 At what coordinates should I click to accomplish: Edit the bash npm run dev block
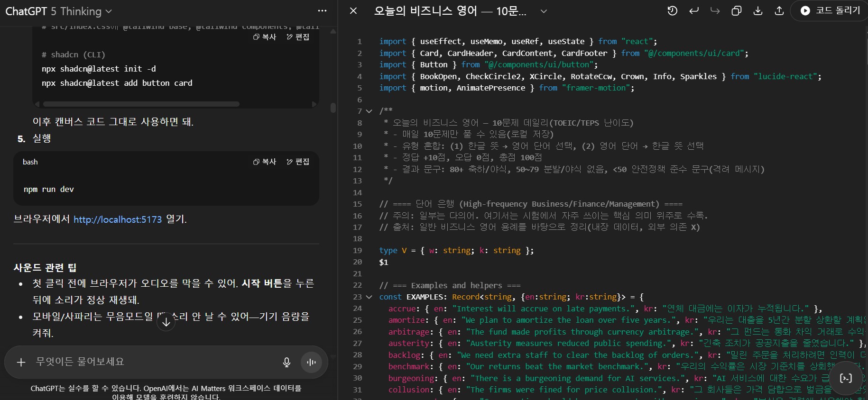tap(298, 162)
